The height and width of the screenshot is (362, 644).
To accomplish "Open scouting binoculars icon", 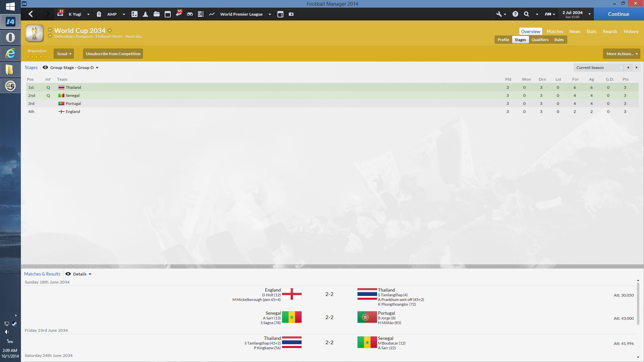I will (190, 14).
